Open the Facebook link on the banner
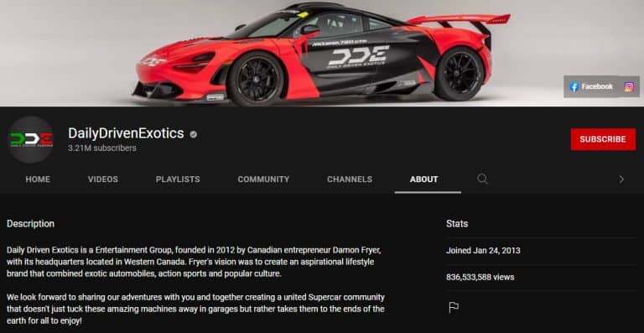 pos(591,86)
